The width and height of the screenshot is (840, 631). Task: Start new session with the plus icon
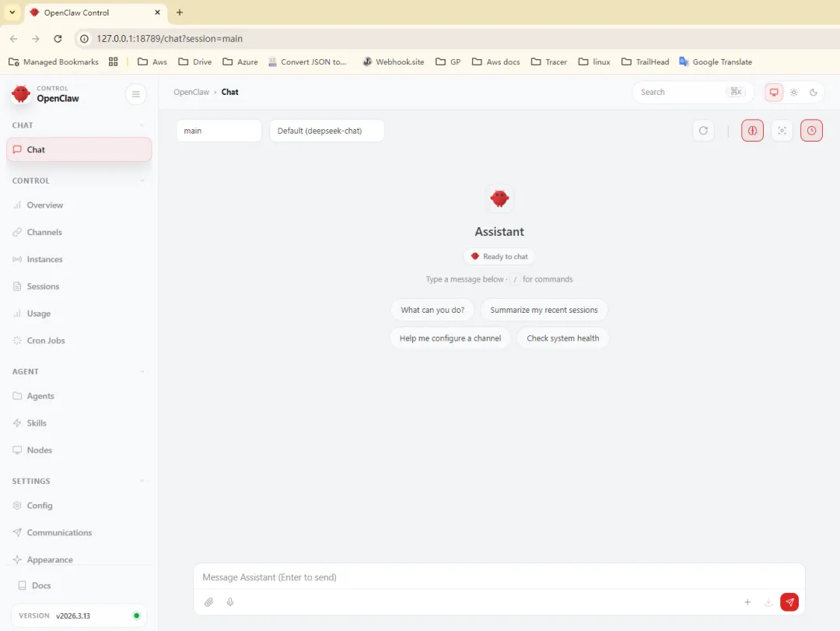[x=747, y=602]
